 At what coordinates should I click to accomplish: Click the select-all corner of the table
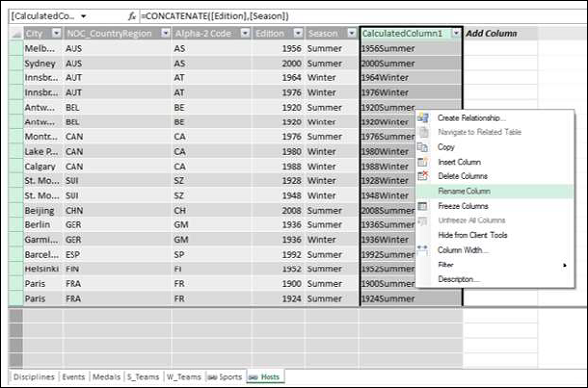(16, 33)
